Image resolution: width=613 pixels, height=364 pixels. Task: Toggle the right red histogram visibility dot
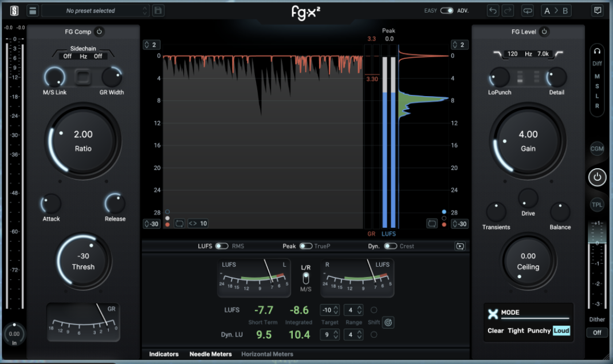pyautogui.click(x=444, y=224)
